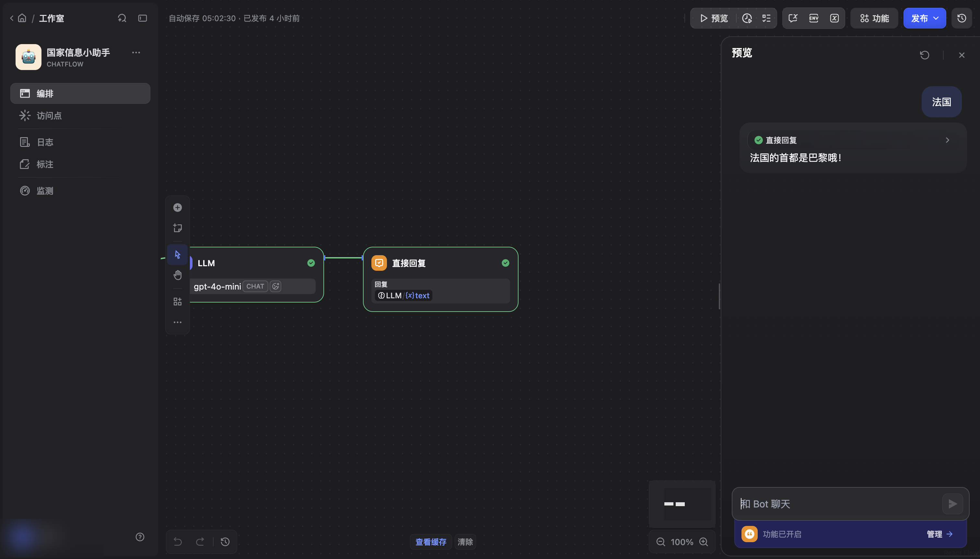The image size is (980, 559).
Task: Open the 监测 sidebar item
Action: point(80,191)
